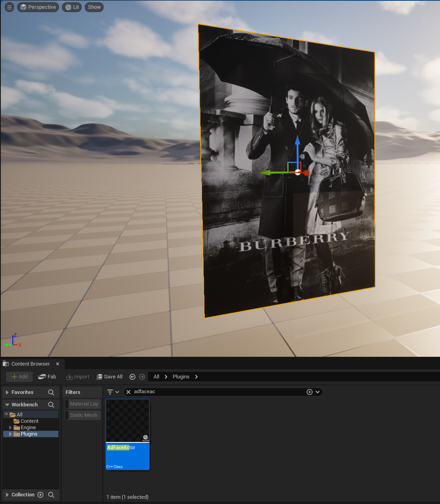Click the Save All button
Image resolution: width=440 pixels, height=504 pixels.
tap(110, 377)
